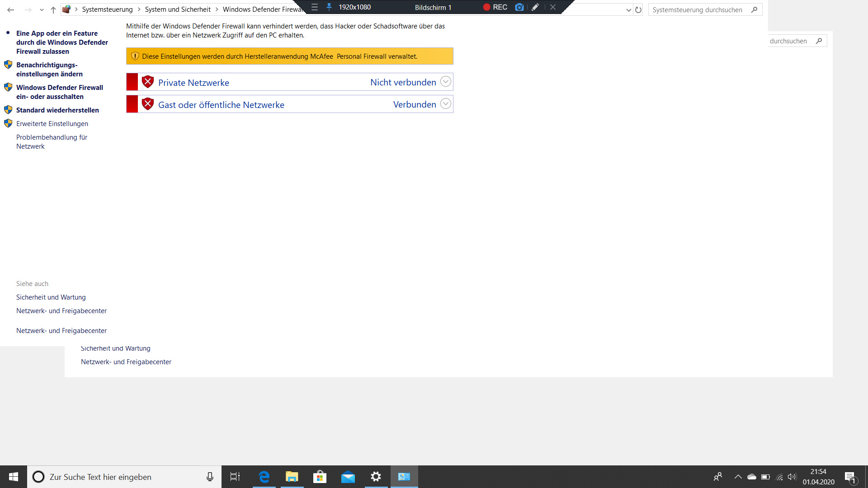The image size is (868, 488).
Task: Click warning icon in yellow McAfee banner
Action: pyautogui.click(x=135, y=56)
